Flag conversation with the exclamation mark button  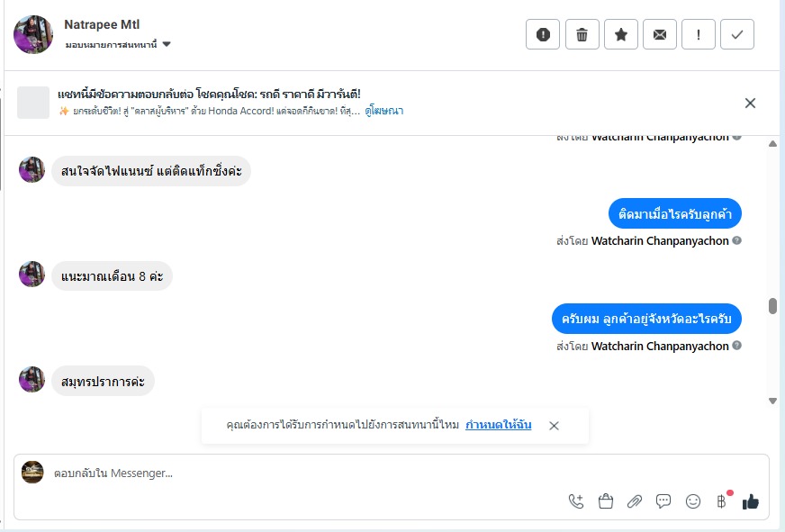coord(699,35)
